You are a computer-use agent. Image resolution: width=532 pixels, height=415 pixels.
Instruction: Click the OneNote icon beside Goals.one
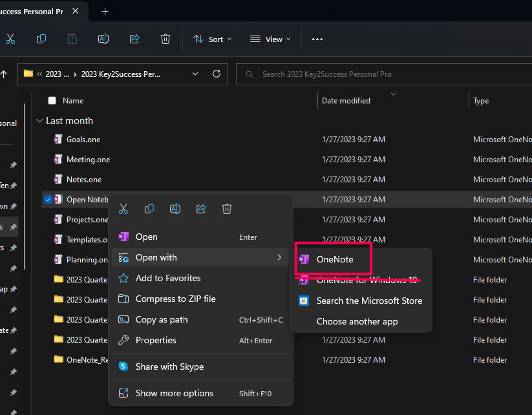[x=58, y=139]
